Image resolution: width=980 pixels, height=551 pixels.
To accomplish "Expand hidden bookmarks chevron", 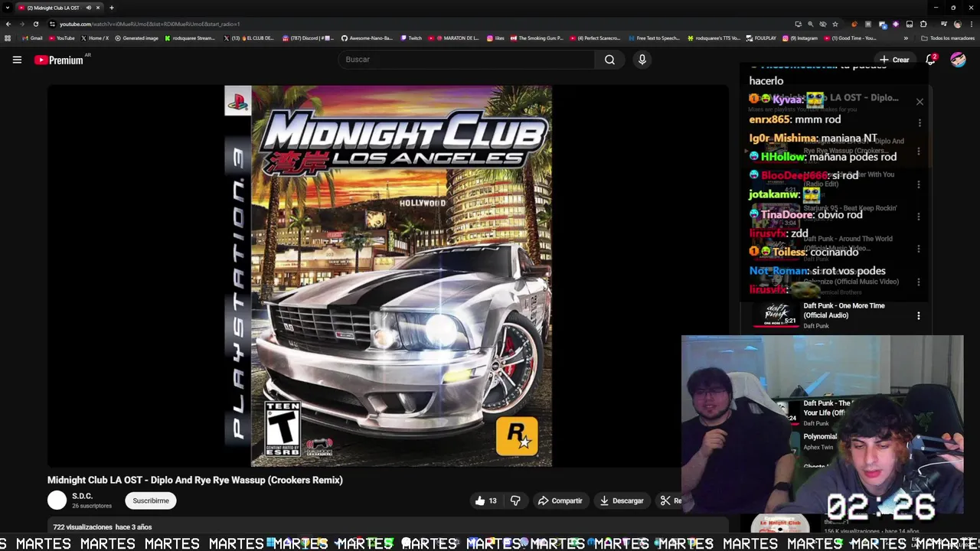I will [x=906, y=38].
